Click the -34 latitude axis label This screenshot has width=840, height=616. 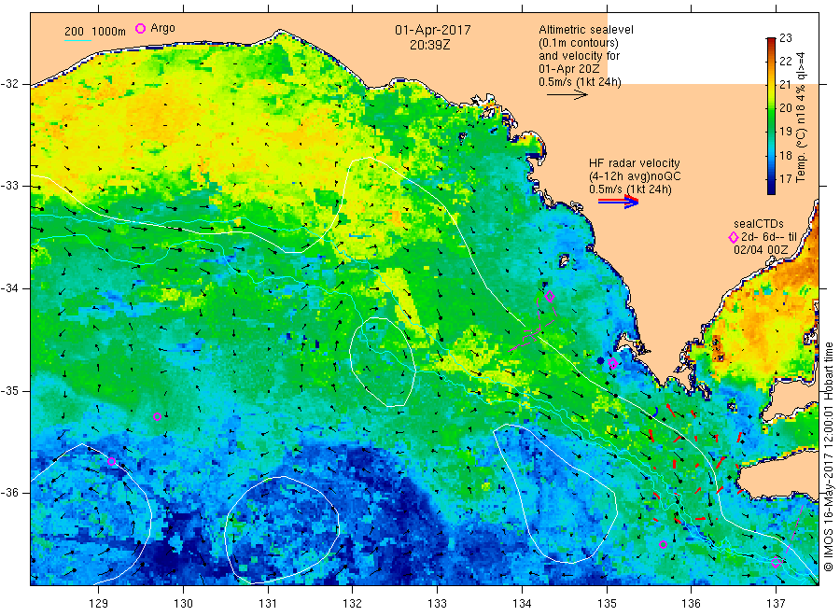pyautogui.click(x=9, y=288)
